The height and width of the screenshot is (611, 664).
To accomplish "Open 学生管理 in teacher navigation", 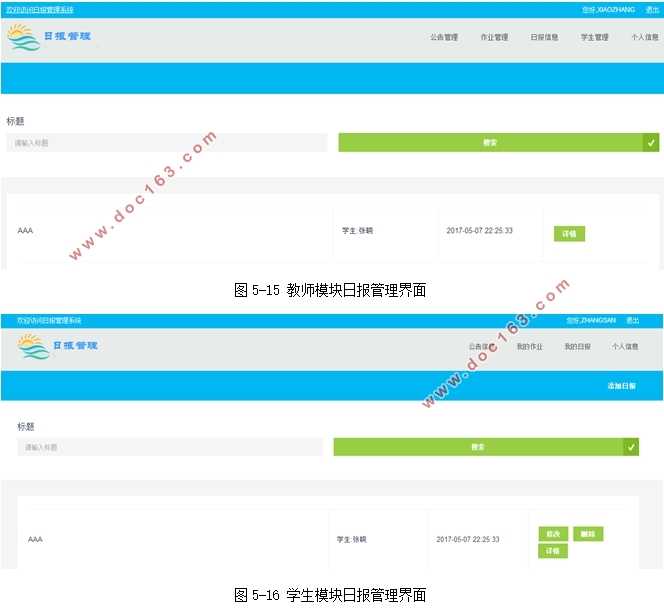I will coord(595,37).
